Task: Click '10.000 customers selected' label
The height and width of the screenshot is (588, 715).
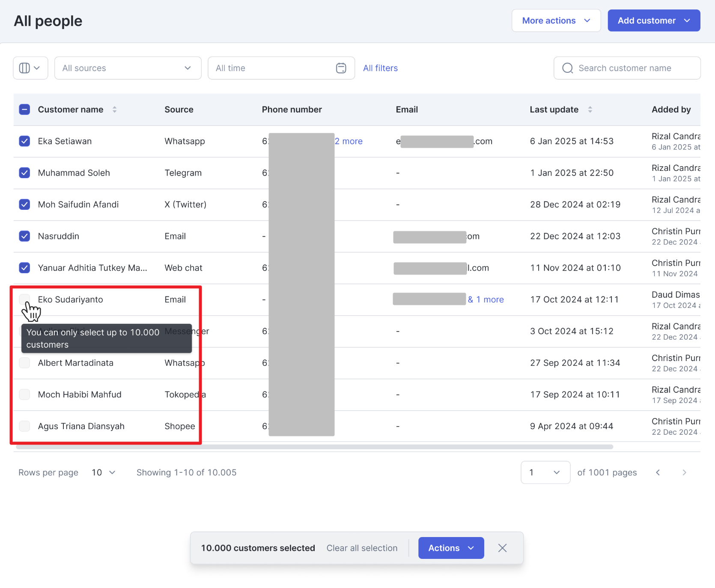Action: [258, 548]
